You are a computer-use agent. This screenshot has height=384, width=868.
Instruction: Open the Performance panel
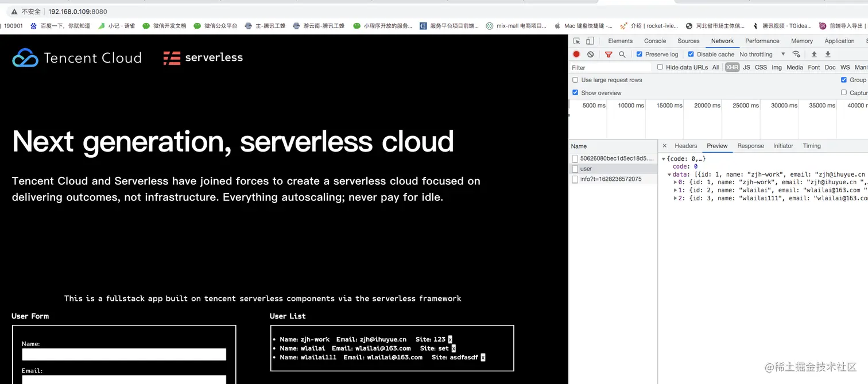click(x=762, y=41)
